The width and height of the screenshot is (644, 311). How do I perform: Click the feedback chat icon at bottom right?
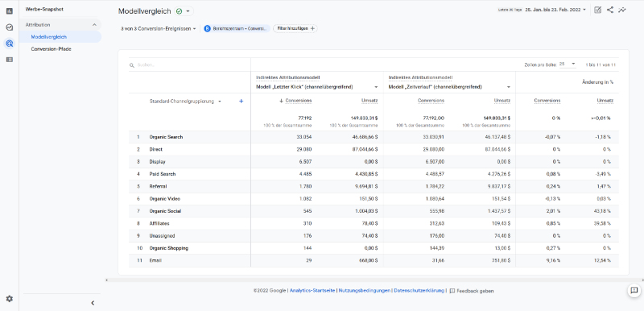coord(634,291)
